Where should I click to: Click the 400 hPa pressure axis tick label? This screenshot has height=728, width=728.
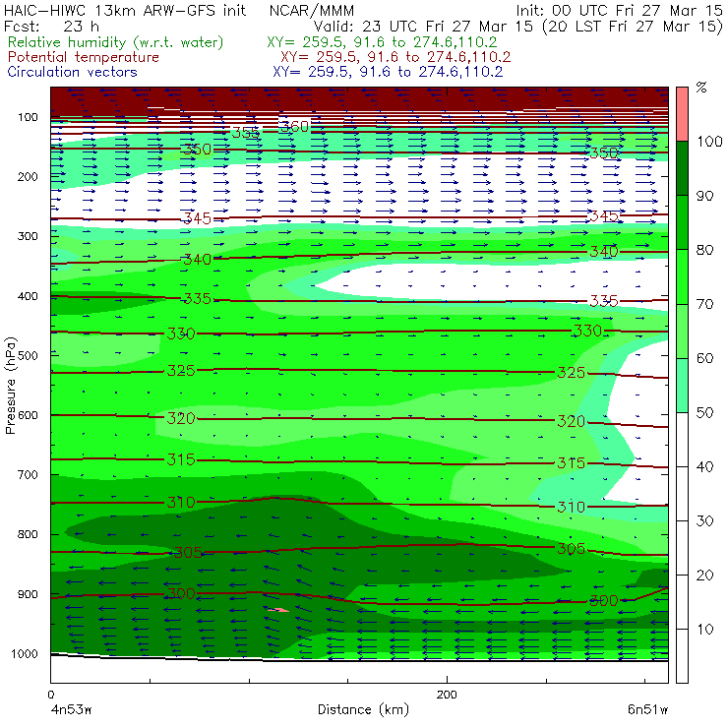(28, 296)
